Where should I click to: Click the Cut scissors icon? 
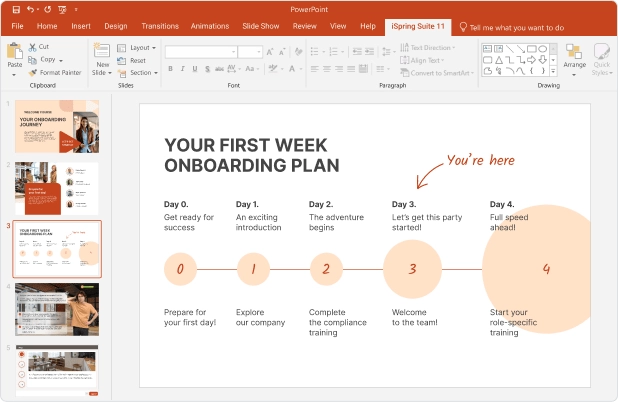33,47
